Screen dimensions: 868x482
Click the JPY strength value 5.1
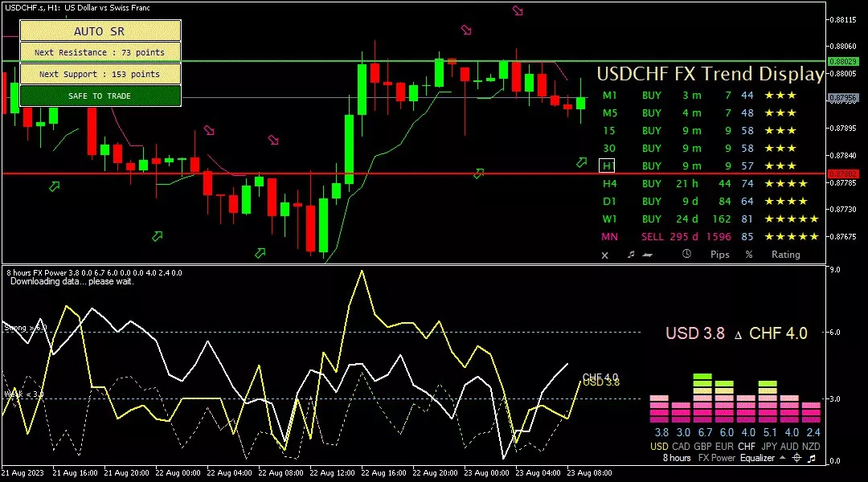[770, 432]
